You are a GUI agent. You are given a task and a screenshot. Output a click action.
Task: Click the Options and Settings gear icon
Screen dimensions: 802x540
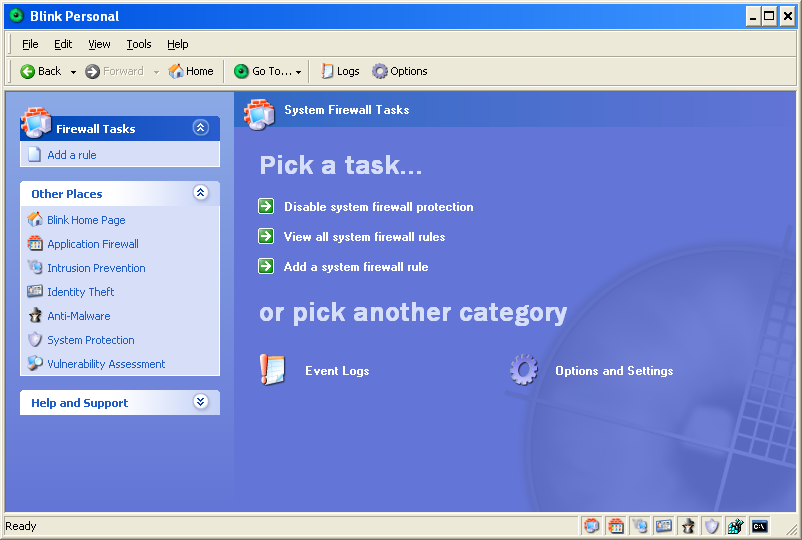coord(524,370)
